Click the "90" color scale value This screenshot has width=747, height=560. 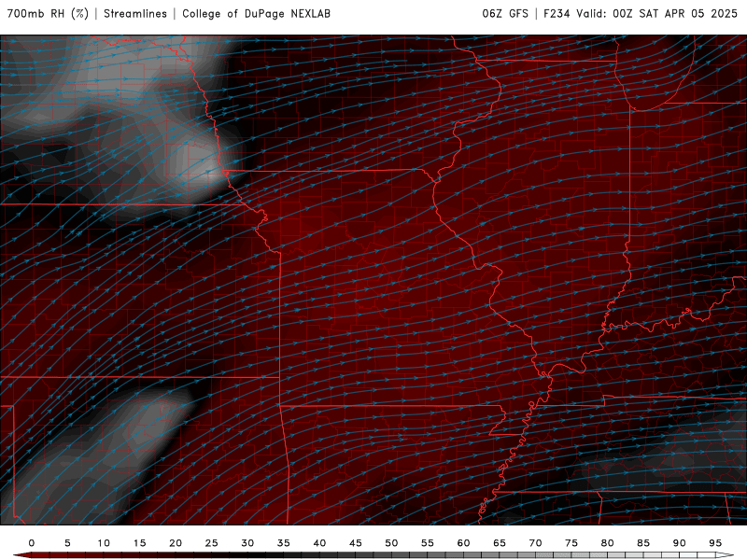point(679,543)
